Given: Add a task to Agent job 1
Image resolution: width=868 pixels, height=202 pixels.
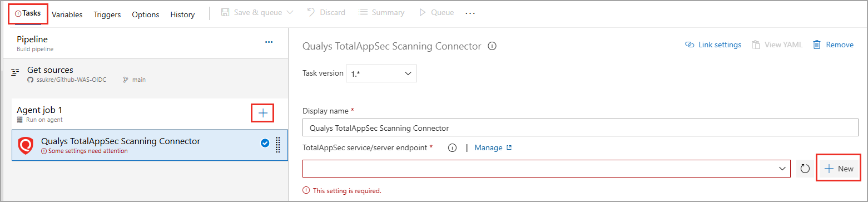Looking at the screenshot, I should (x=263, y=114).
